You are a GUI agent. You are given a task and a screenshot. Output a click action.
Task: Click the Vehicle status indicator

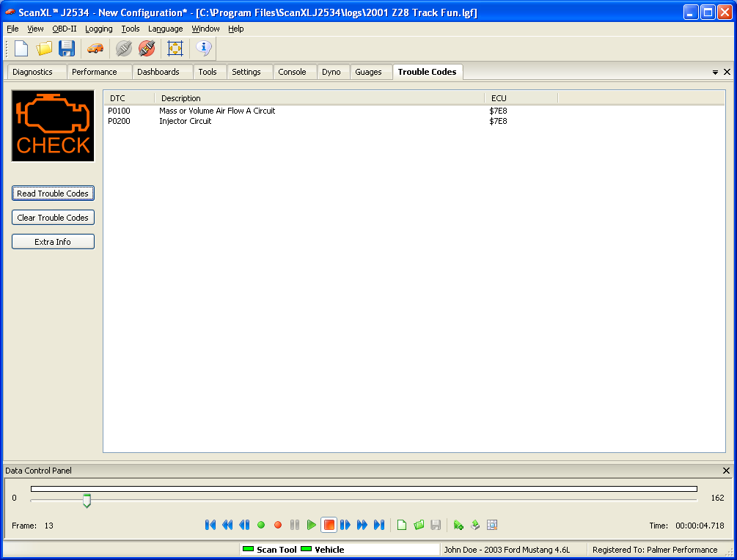(323, 550)
